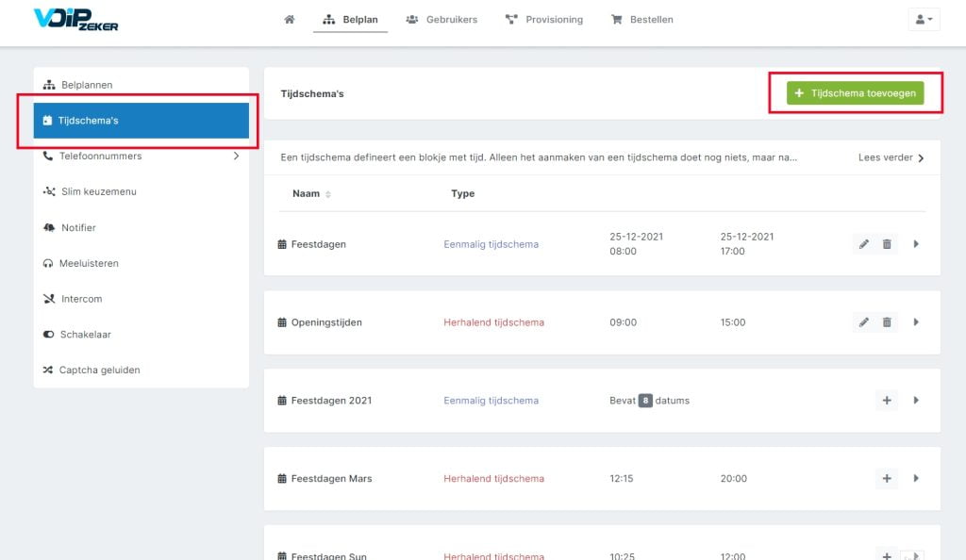Expand the Openingstijden row arrow
966x560 pixels.
click(x=916, y=322)
